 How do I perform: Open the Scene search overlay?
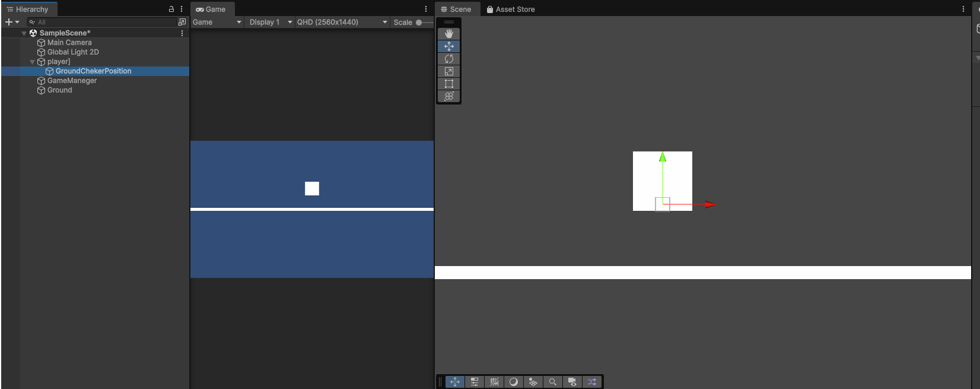click(553, 382)
